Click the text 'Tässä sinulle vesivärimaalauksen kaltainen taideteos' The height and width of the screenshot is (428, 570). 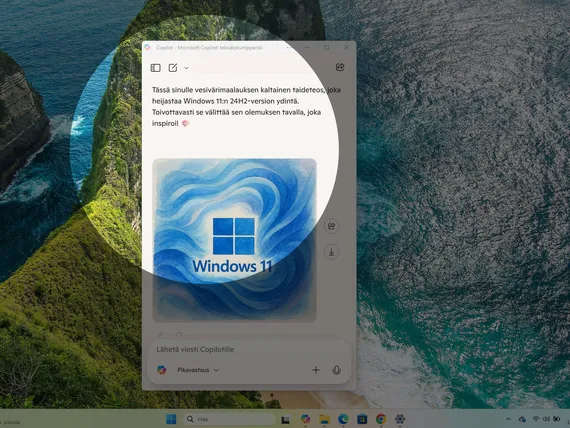click(x=238, y=90)
